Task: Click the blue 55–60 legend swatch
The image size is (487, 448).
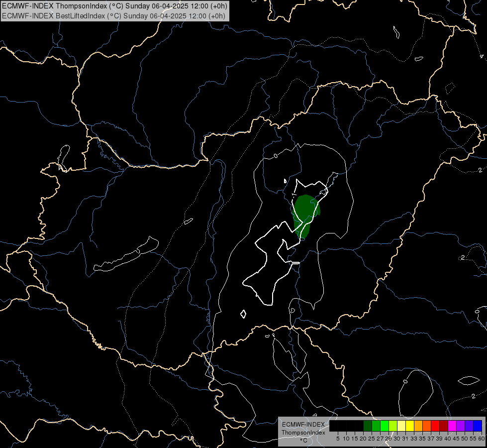Action: tap(478, 426)
